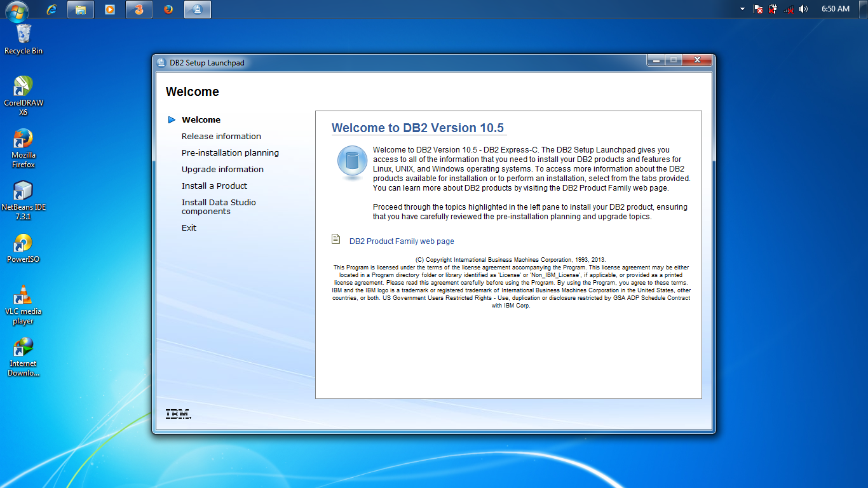Open Firefox from the taskbar
Viewport: 868px width, 488px height.
point(168,10)
